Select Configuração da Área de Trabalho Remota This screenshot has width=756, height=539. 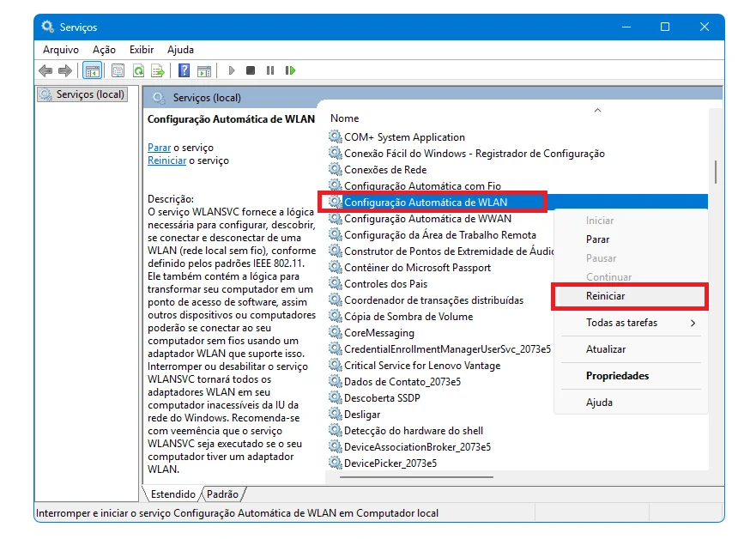(439, 235)
